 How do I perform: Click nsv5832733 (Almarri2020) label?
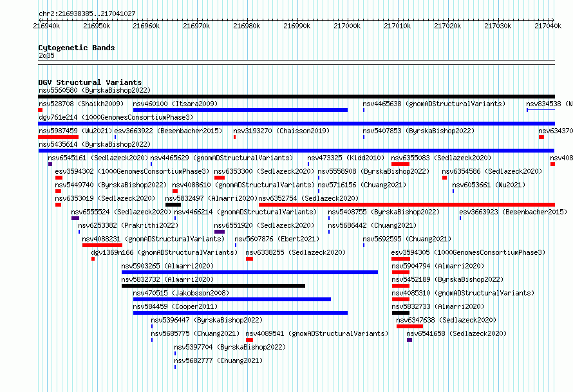click(438, 306)
